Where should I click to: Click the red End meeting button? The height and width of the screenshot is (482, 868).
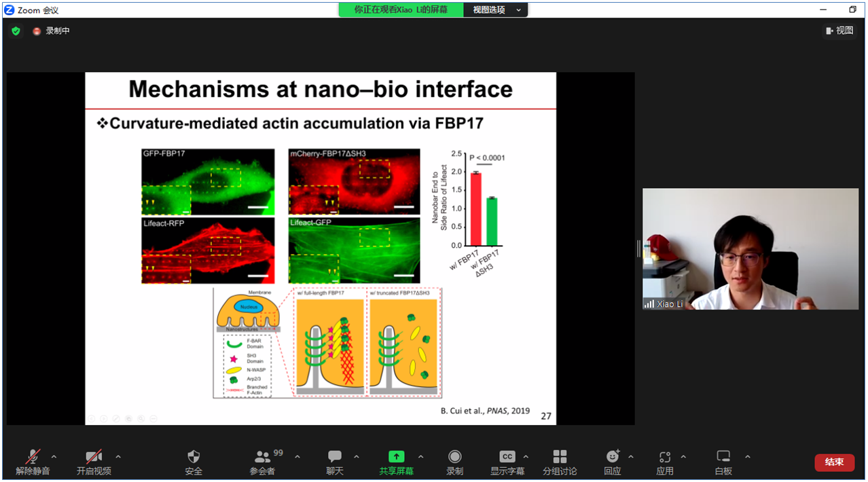click(x=834, y=462)
